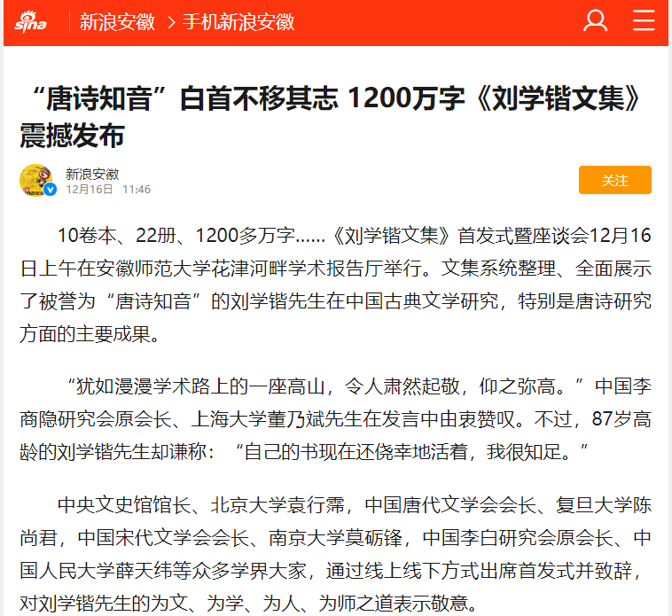Viewport: 672px width, 616px height.
Task: Click the quote 自己的书现在还侥幸地活着
Action: click(x=356, y=452)
